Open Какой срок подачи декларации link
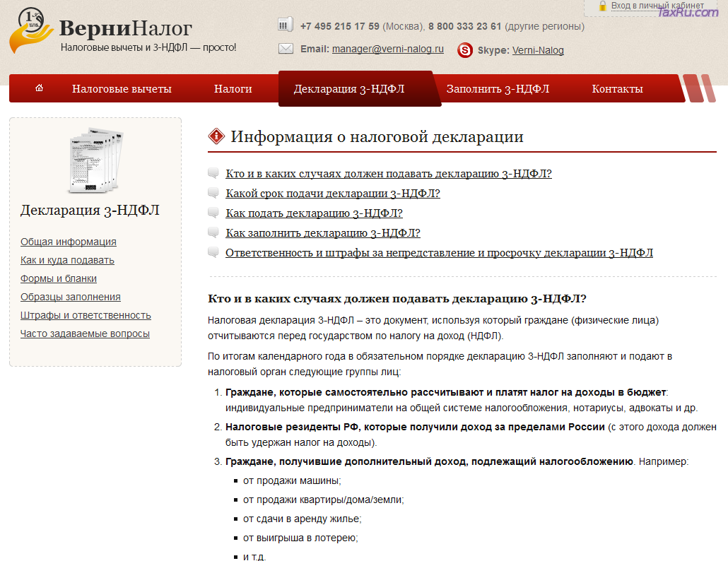728x561 pixels. 332,194
